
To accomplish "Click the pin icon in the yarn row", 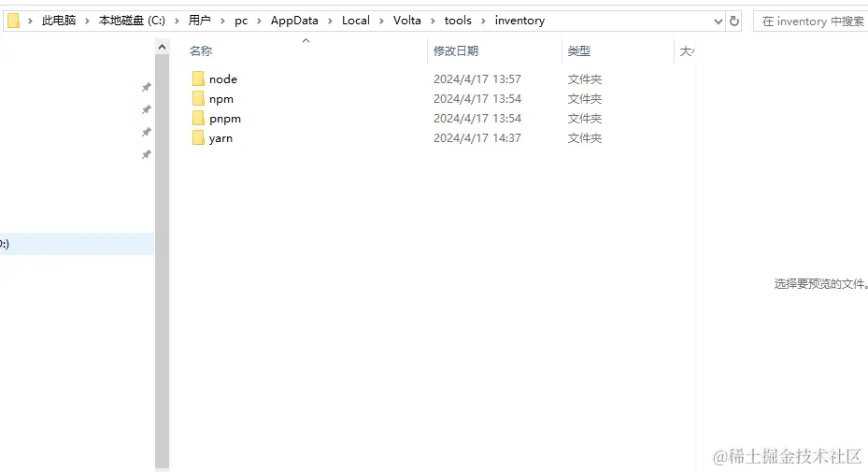I will pos(146,154).
